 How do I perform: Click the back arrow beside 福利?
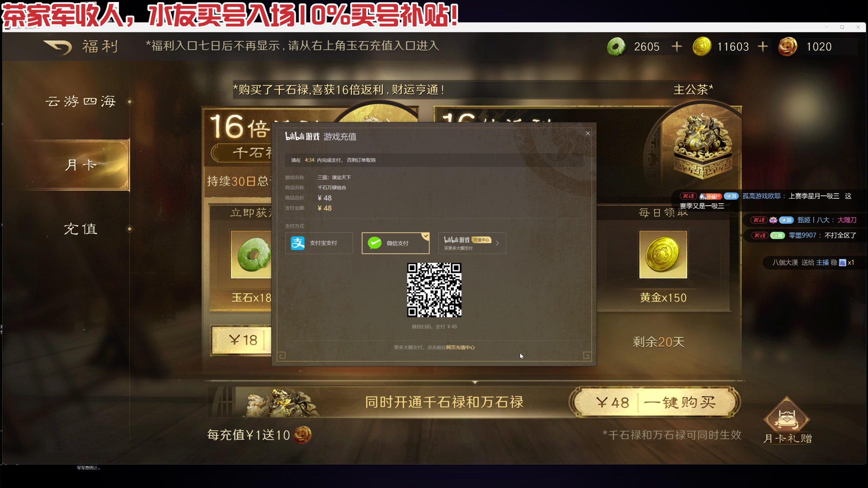click(58, 47)
